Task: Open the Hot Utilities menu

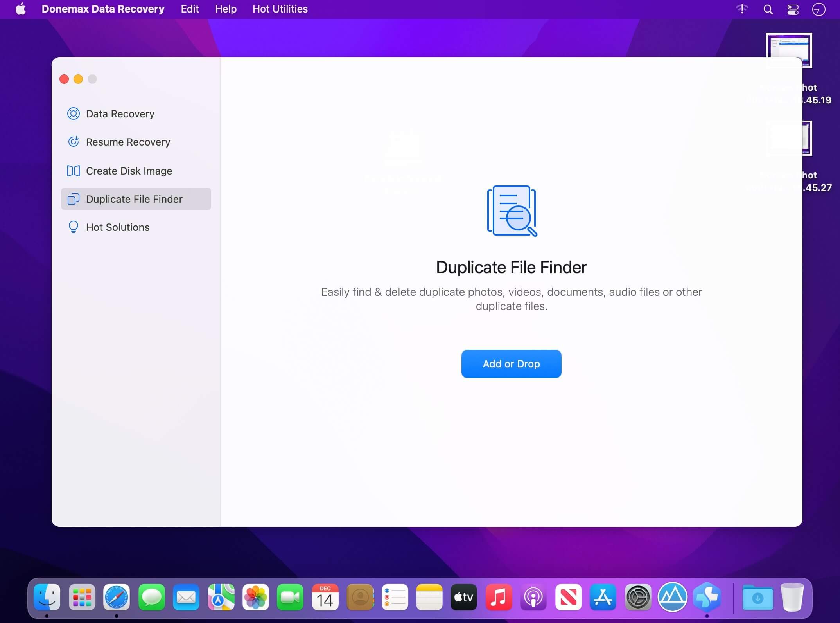Action: click(280, 9)
